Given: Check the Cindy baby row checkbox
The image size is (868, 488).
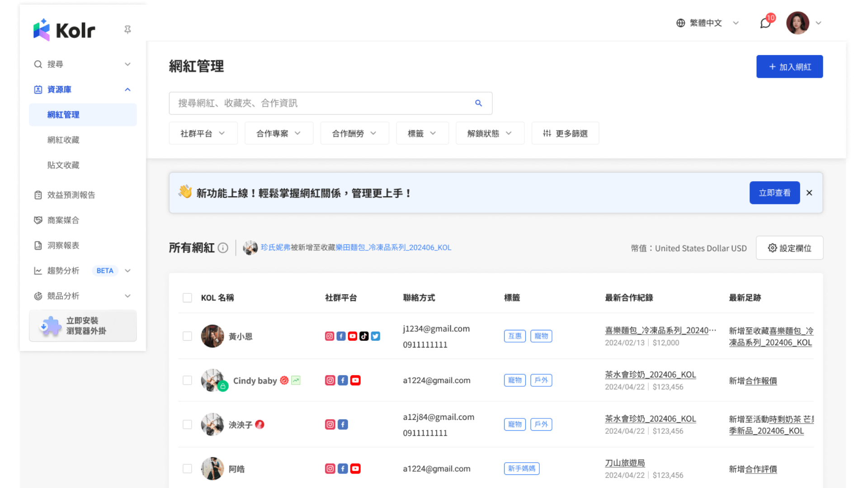Looking at the screenshot, I should [187, 380].
